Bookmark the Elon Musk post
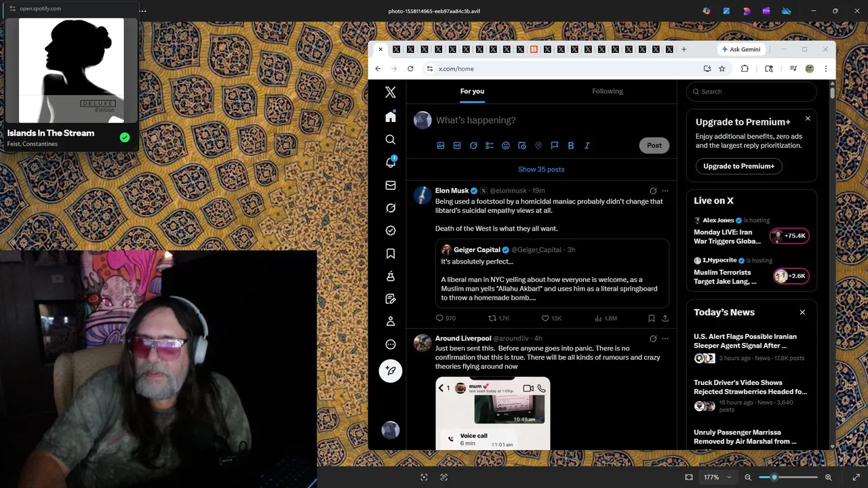Screen dimensions: 868x488 652,318
